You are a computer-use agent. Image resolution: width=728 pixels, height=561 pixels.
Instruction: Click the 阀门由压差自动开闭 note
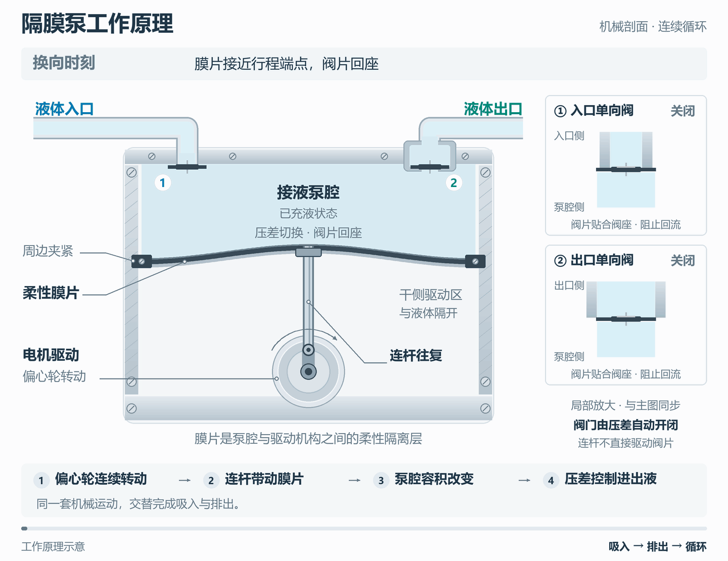pyautogui.click(x=626, y=425)
